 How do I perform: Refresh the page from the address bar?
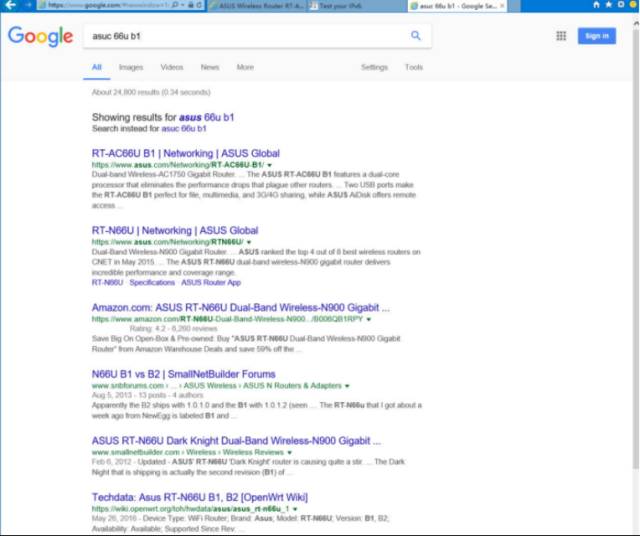pos(199,5)
